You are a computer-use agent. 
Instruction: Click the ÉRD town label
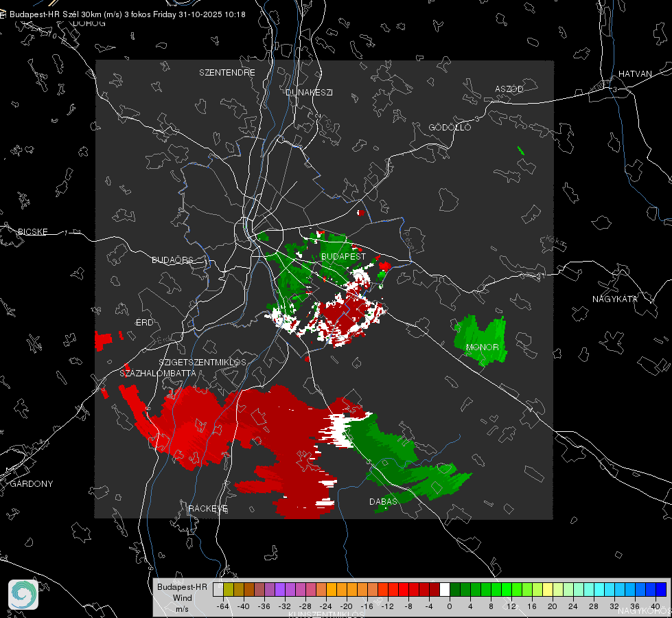144,323
